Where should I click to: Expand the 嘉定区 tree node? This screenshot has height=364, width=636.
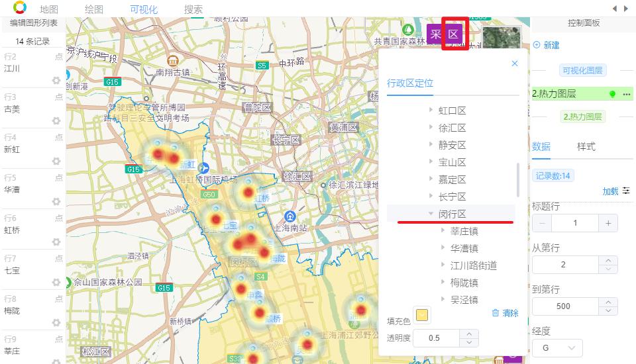point(431,179)
